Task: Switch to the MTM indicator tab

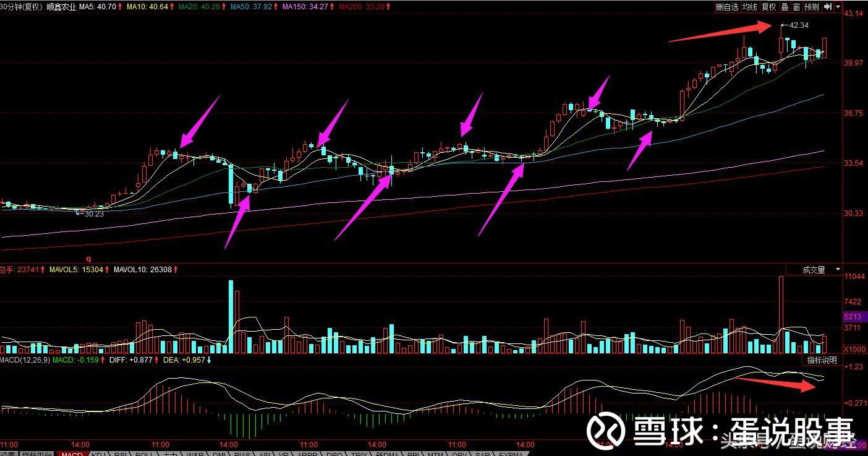Action: point(435,453)
